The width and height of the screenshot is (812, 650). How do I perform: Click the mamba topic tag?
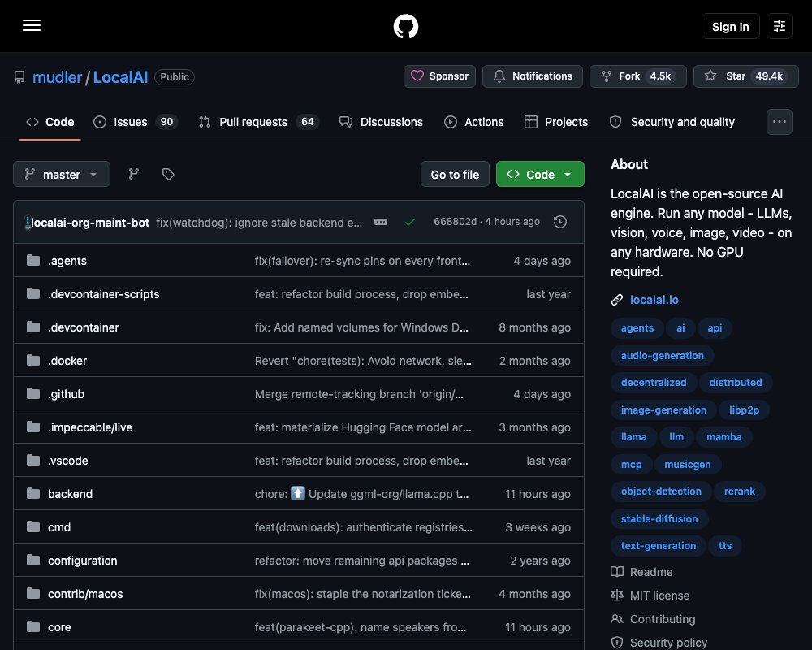point(724,436)
